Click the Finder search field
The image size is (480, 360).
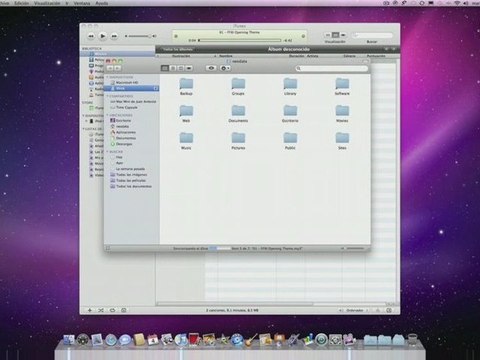pyautogui.click(x=332, y=68)
